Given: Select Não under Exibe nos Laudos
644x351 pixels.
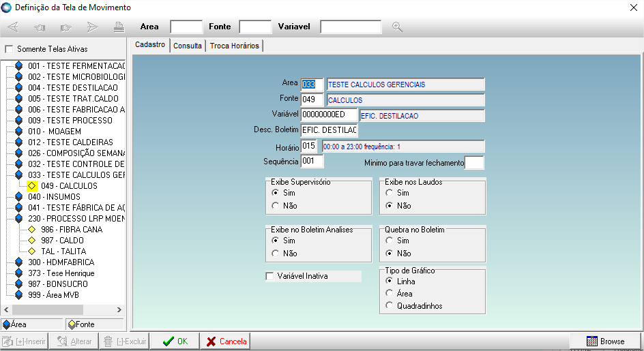Looking at the screenshot, I should coord(390,206).
